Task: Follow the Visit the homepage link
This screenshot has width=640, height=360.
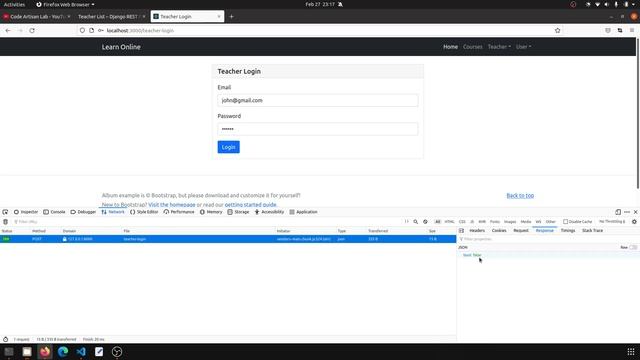Action: pos(172,204)
